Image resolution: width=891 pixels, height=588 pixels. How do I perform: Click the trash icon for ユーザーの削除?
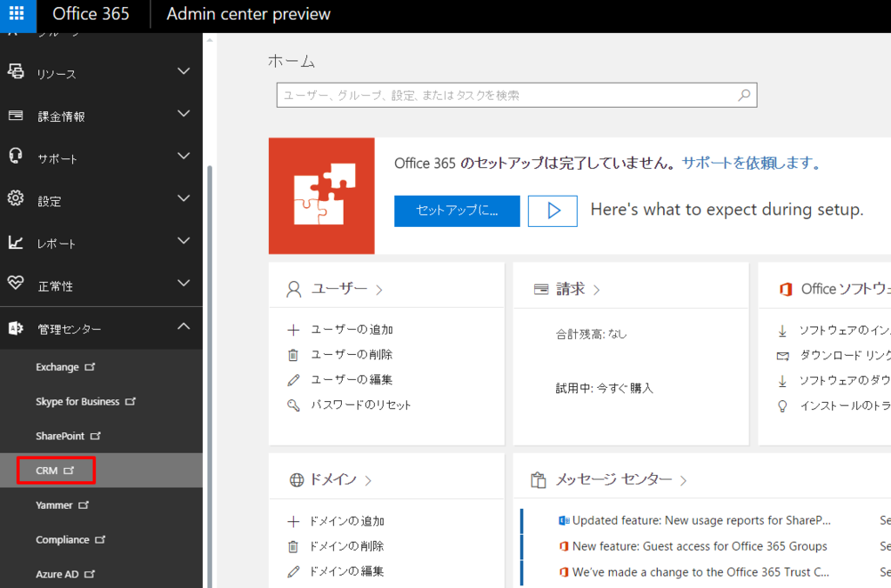pyautogui.click(x=293, y=355)
